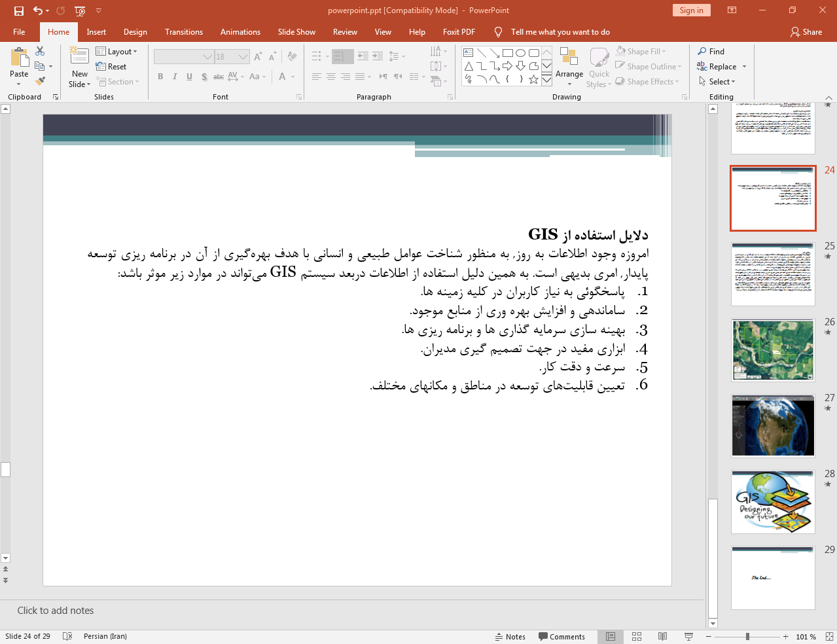837x644 pixels.
Task: Open Change Case dropdown
Action: coord(257,77)
